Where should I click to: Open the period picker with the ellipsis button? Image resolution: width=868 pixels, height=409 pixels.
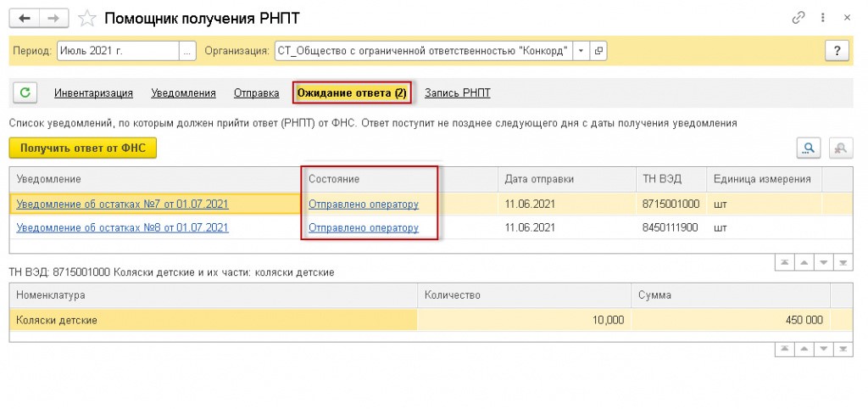(x=187, y=51)
